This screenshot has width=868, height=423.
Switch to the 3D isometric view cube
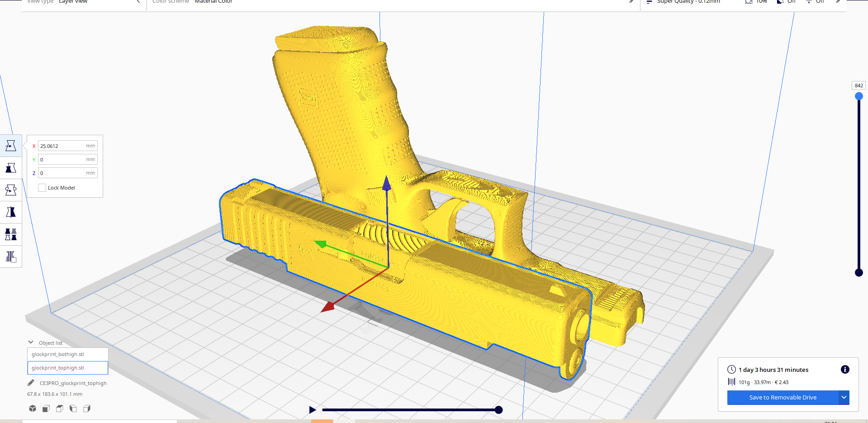point(33,409)
